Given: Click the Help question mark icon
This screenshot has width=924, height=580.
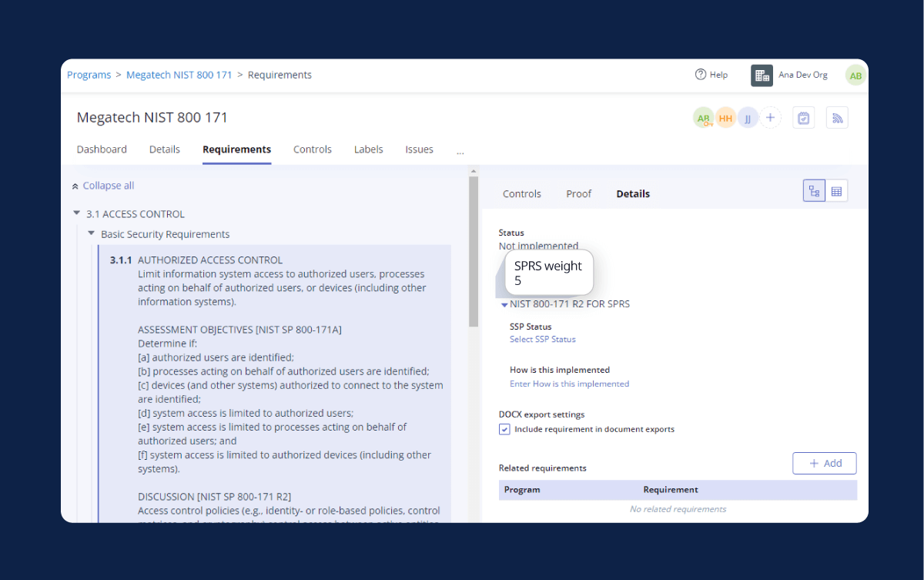Looking at the screenshot, I should coord(700,75).
